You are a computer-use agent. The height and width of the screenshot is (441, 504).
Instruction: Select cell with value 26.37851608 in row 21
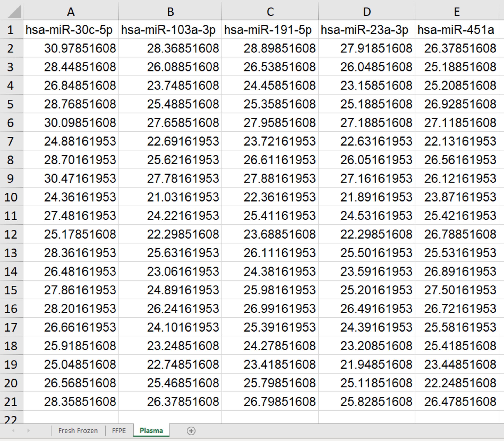[x=170, y=401]
